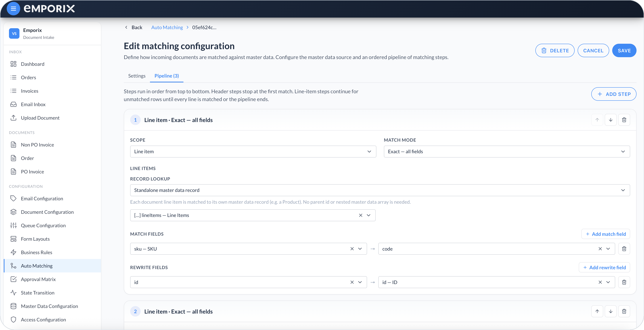644x330 pixels.
Task: Click the VS workspace avatar
Action: tap(14, 33)
